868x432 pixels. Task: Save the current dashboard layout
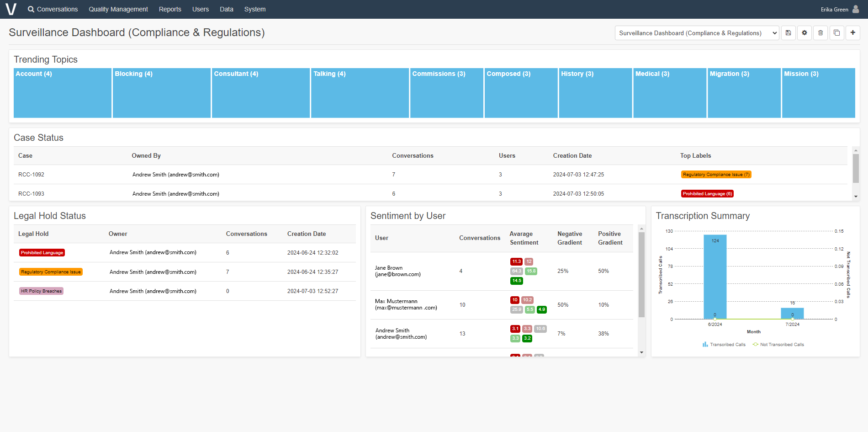pos(789,32)
